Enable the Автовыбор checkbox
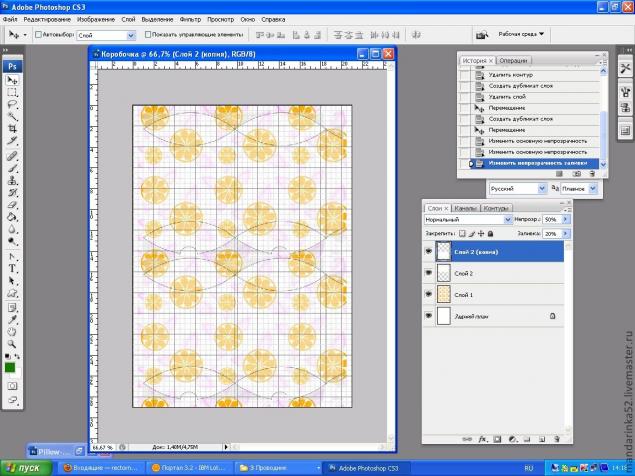635x476 pixels. point(38,35)
